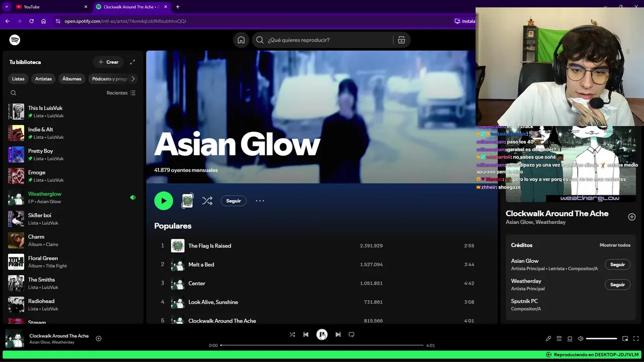Play Asian Glow with the green play button
This screenshot has height=362, width=644.
[164, 201]
